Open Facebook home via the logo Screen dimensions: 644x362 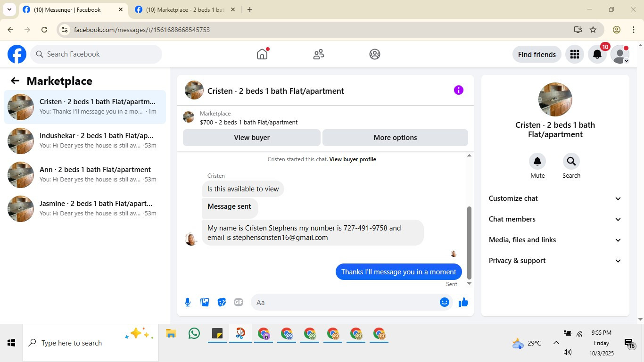[x=17, y=54]
